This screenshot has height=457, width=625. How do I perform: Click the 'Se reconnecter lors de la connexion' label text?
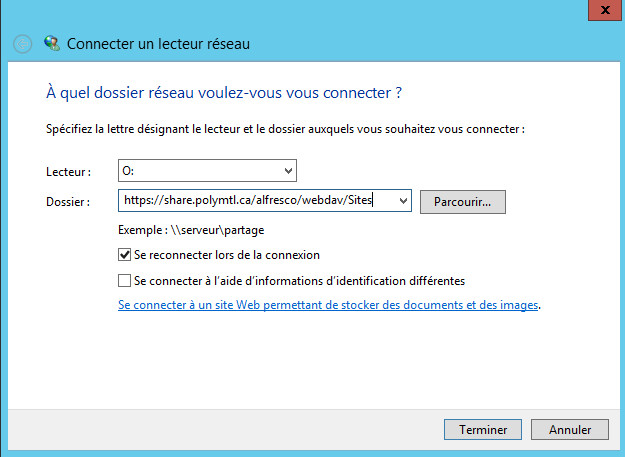coord(227,255)
